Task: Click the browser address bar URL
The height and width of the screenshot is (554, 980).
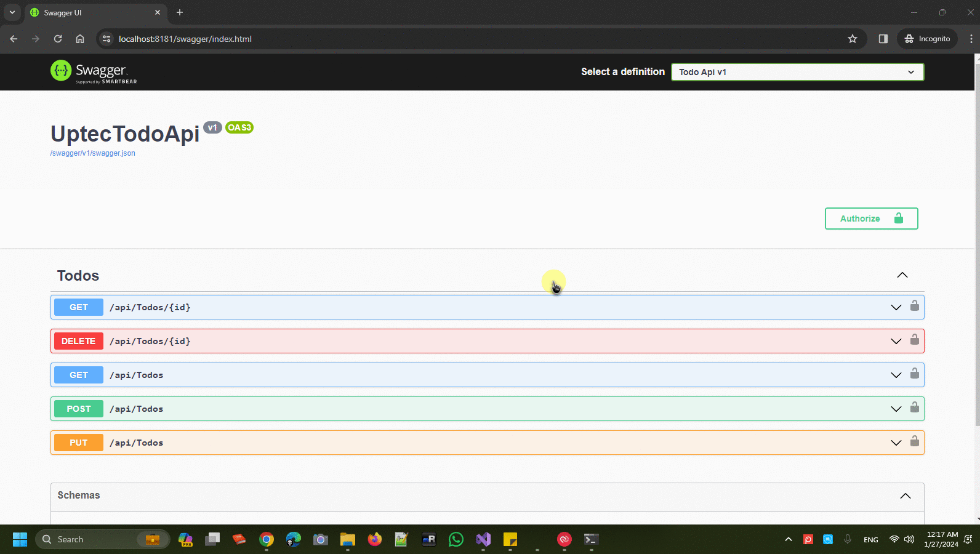Action: click(185, 39)
